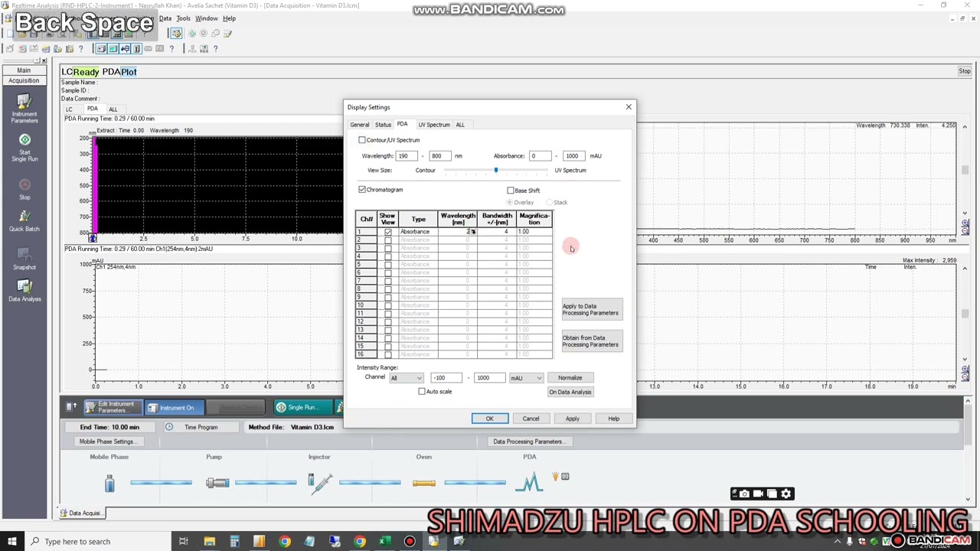Image resolution: width=980 pixels, height=551 pixels.
Task: Click the Mobile Phase bottle icon
Action: coord(109,482)
